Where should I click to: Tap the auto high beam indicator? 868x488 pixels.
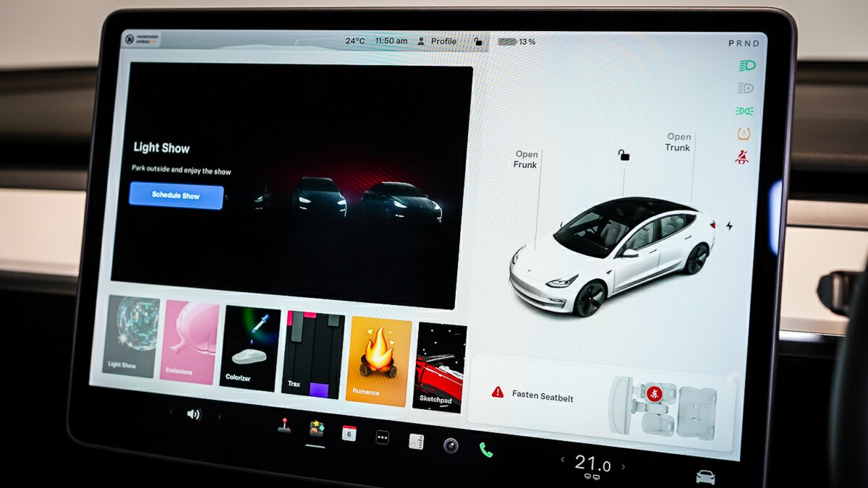tap(746, 88)
